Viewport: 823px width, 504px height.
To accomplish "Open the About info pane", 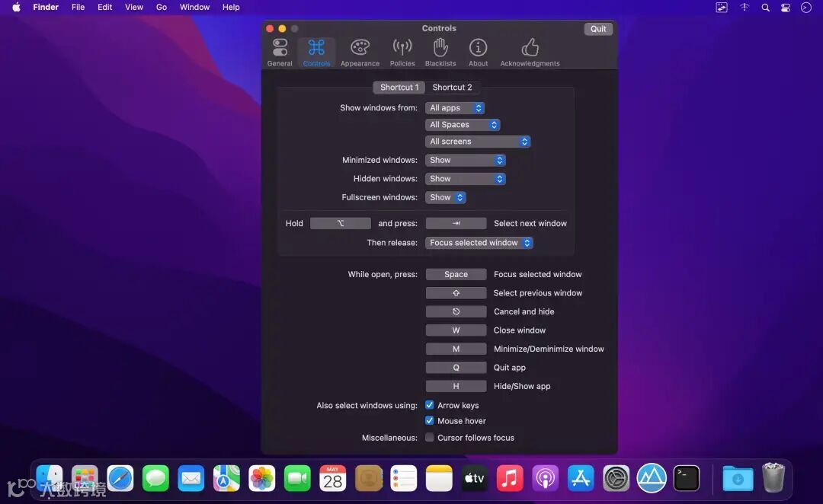I will [x=478, y=53].
